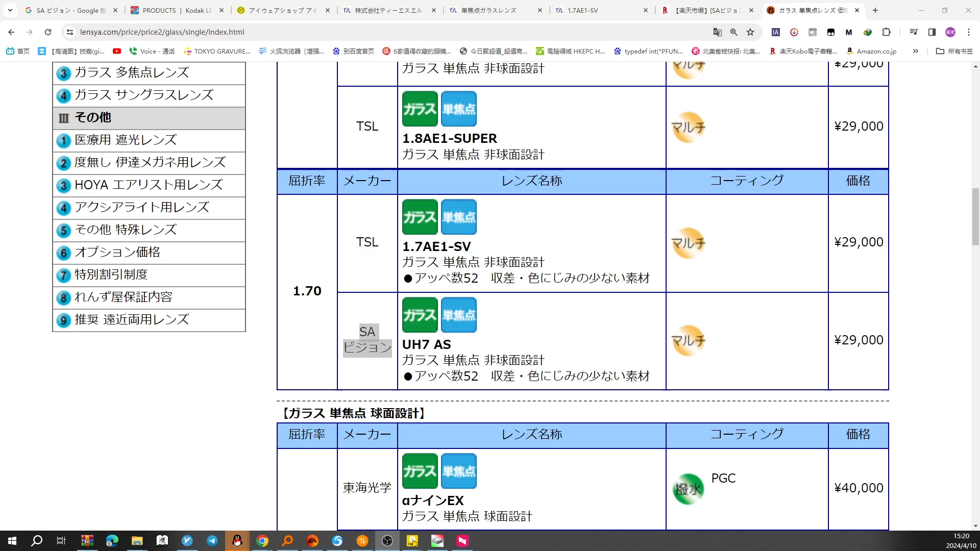This screenshot has height=551, width=980.
Task: Switch to the 株式会社ティーエスエル tab
Action: [x=389, y=10]
